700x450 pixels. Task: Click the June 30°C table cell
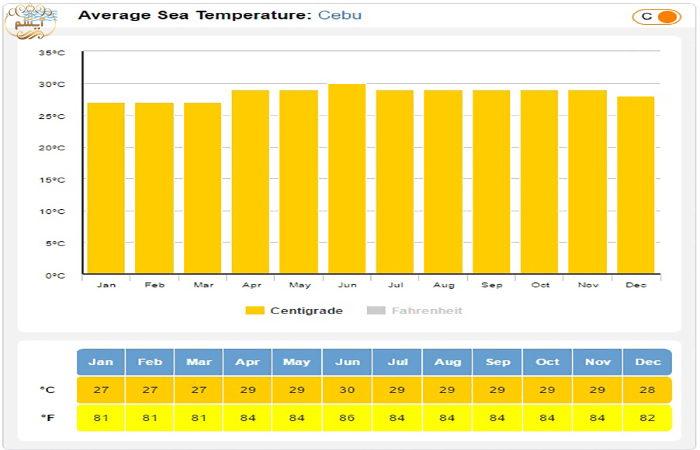click(x=348, y=390)
